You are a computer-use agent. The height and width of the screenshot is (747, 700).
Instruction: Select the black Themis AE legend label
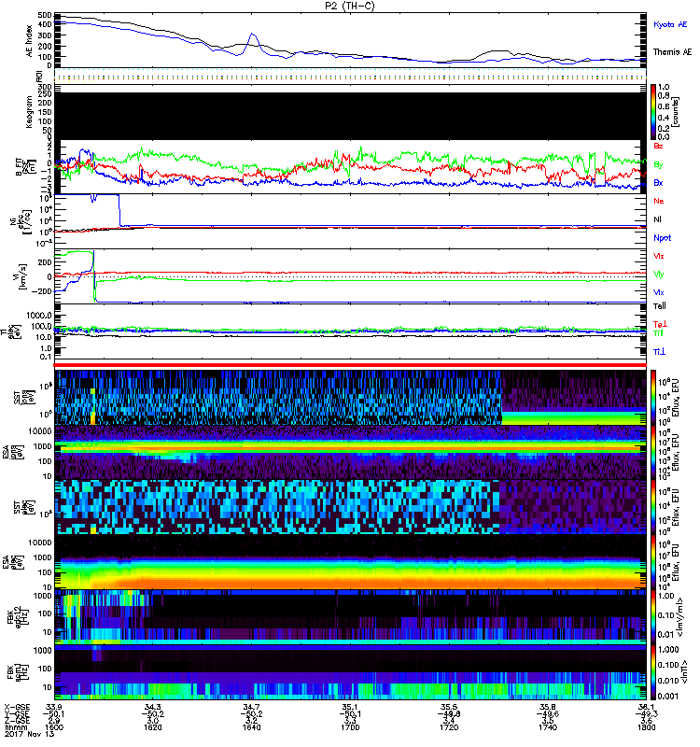pos(672,52)
